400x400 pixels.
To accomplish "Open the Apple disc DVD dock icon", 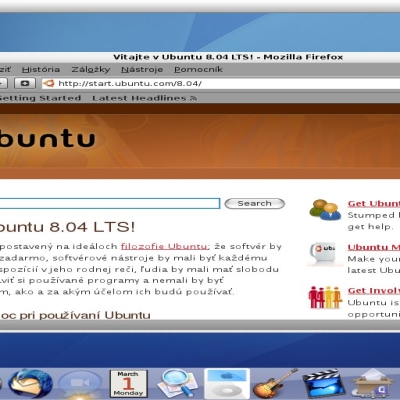I will click(227, 384).
